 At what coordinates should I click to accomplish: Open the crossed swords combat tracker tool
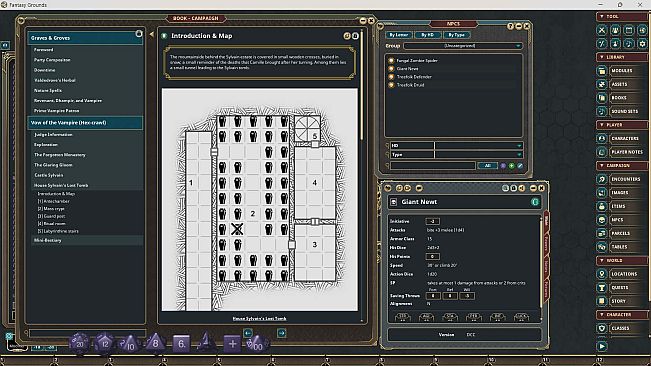602,30
